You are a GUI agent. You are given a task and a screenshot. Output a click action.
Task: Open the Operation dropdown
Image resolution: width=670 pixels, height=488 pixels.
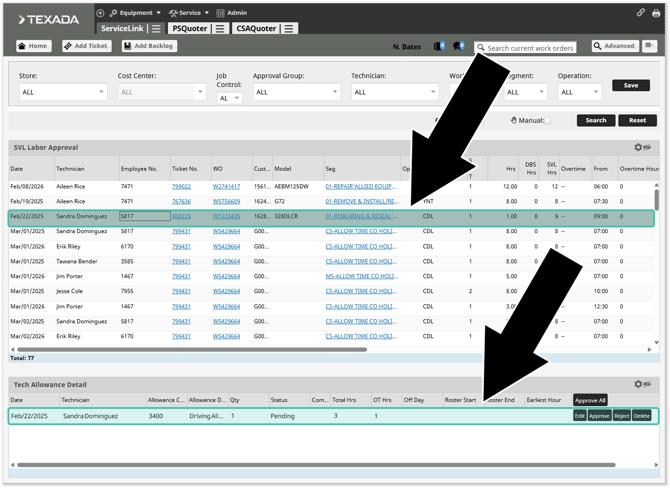579,92
